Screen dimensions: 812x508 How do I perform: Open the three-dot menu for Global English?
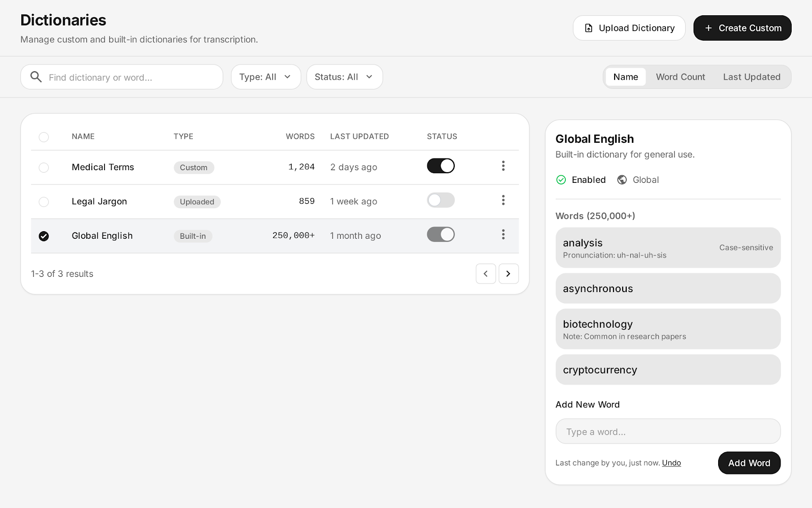[x=503, y=234]
